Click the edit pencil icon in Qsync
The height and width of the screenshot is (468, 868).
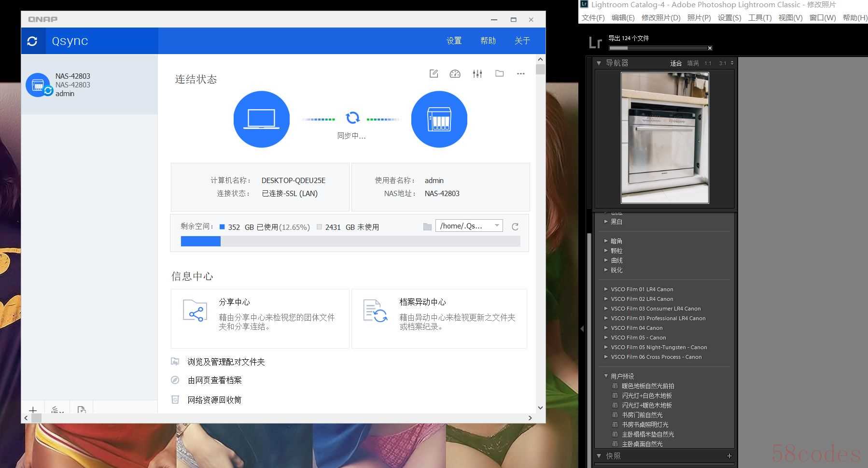tap(434, 74)
